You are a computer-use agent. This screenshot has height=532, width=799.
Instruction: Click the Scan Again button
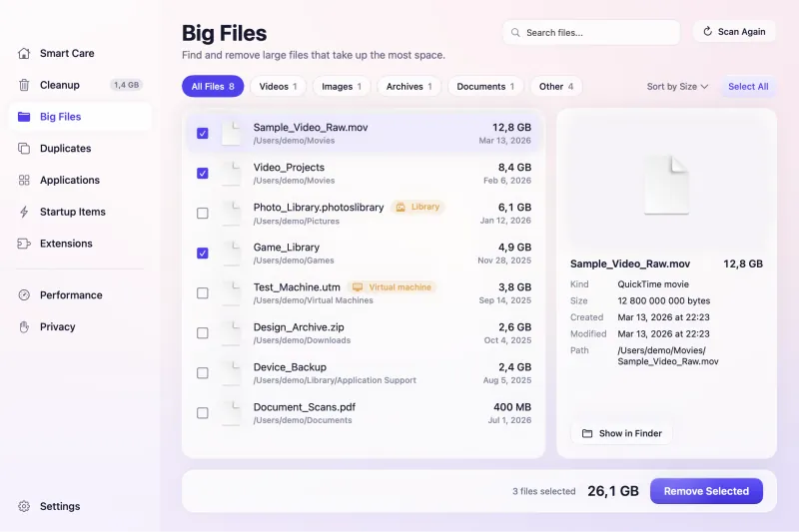(x=734, y=32)
